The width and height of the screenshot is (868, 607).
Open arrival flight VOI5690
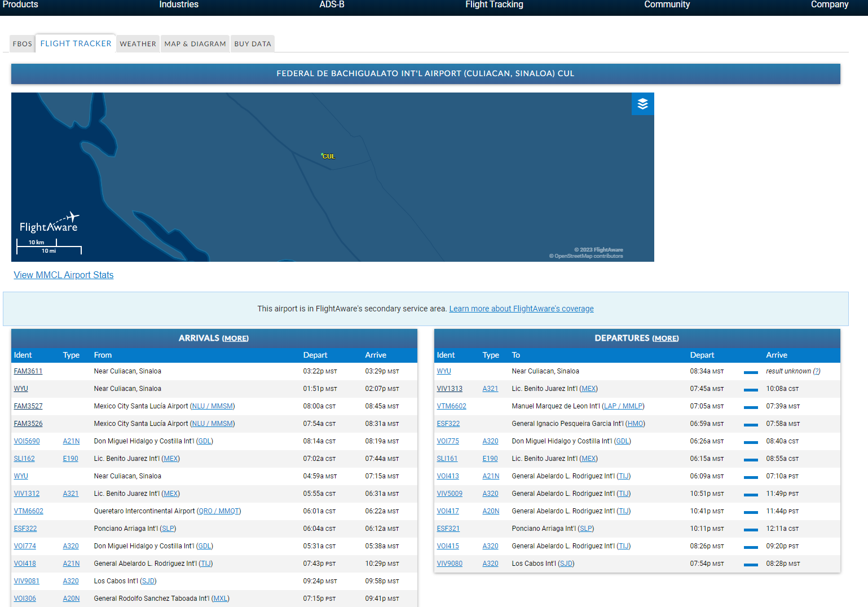click(27, 441)
